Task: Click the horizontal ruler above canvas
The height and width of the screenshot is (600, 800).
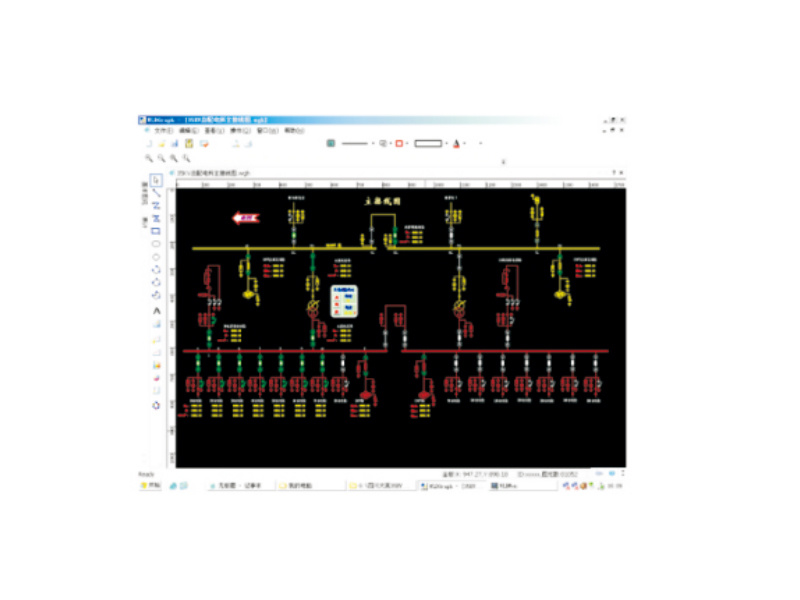Action: point(401,184)
